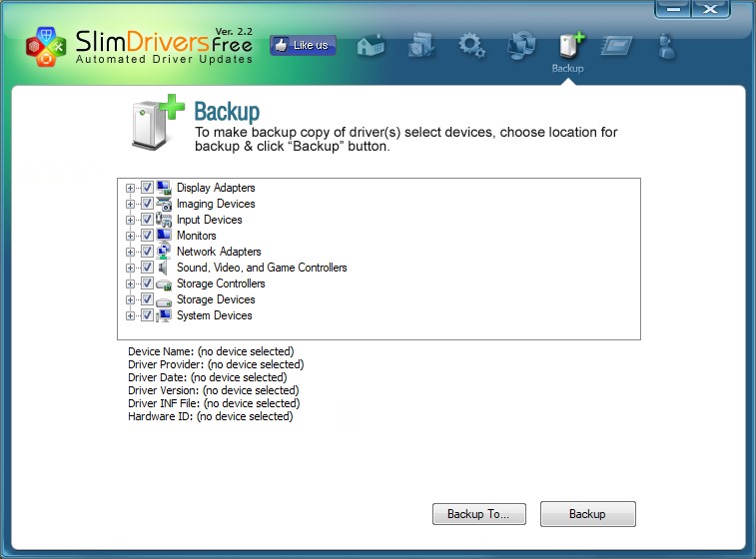Image resolution: width=756 pixels, height=559 pixels.
Task: Deselect the System Devices checkbox
Action: click(147, 315)
